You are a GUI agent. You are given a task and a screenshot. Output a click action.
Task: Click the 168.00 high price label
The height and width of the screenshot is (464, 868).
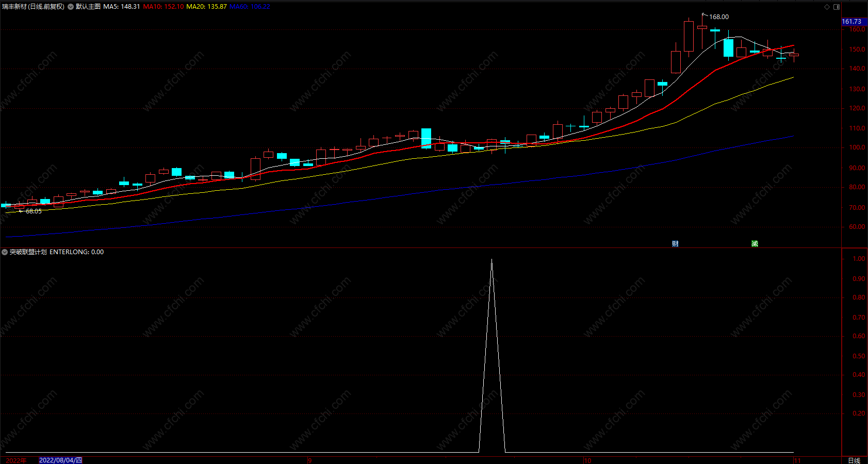point(719,17)
